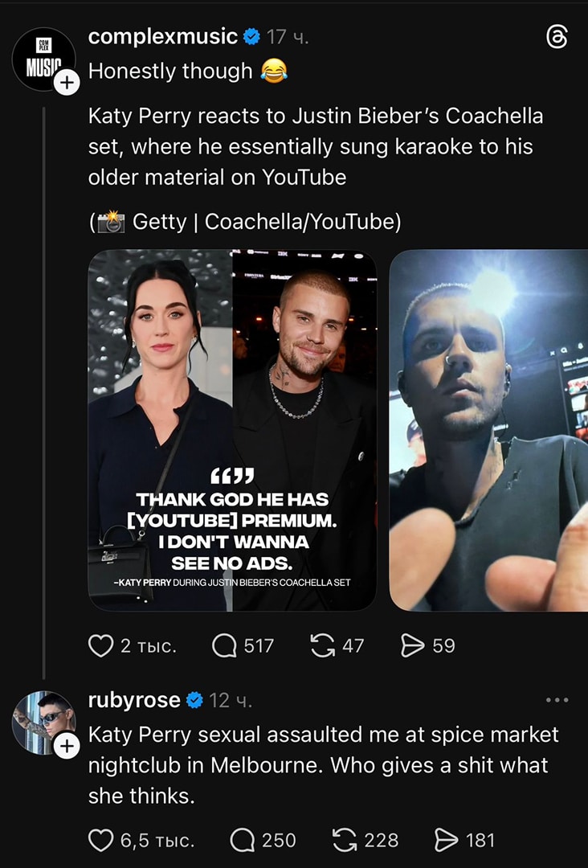Share the rubyrose reply
588x868 pixels.
coord(446,840)
